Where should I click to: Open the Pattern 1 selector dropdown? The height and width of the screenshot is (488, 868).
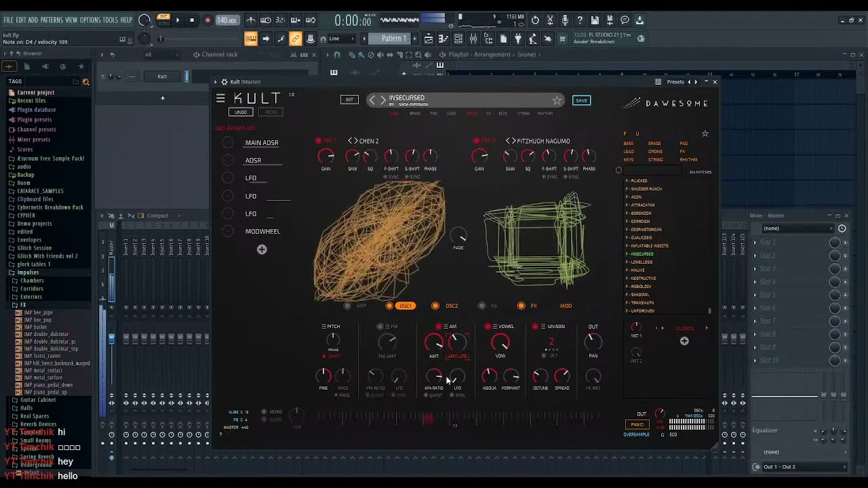(x=393, y=39)
